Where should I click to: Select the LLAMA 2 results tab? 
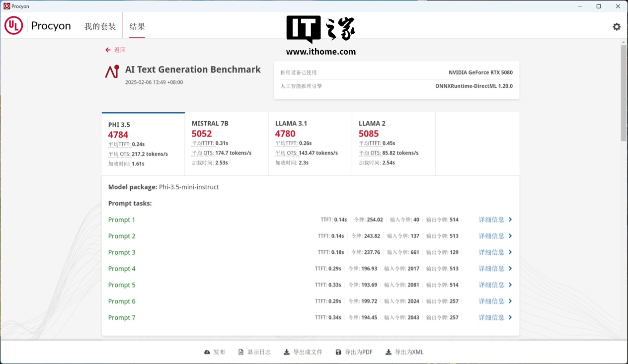(393, 144)
